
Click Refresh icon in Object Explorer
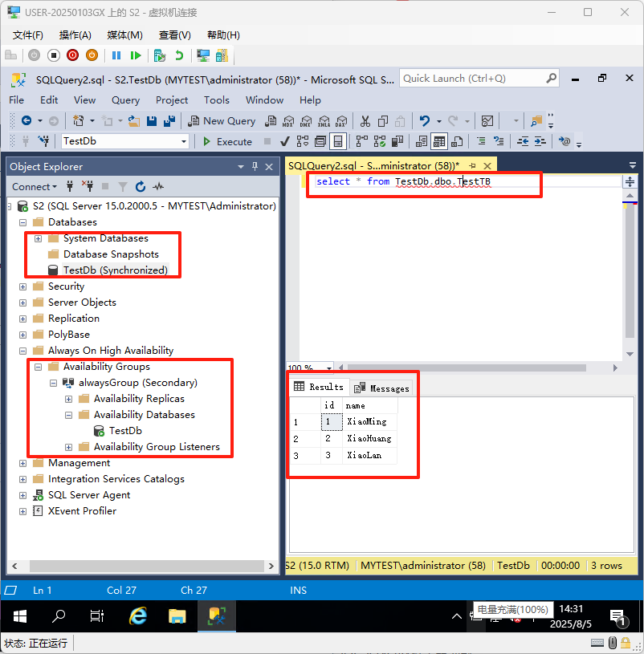click(141, 186)
